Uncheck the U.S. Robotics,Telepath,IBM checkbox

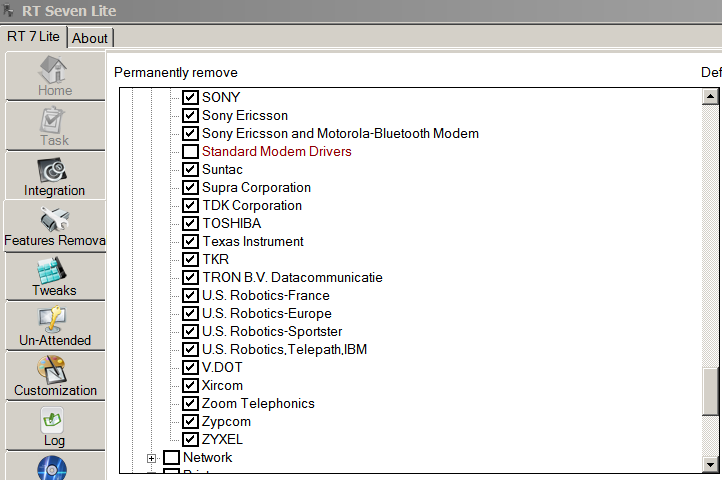click(x=190, y=349)
